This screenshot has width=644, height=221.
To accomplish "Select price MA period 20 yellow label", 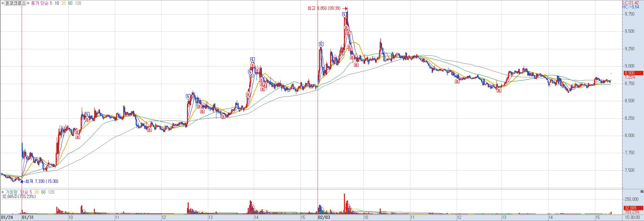I will (64, 3).
